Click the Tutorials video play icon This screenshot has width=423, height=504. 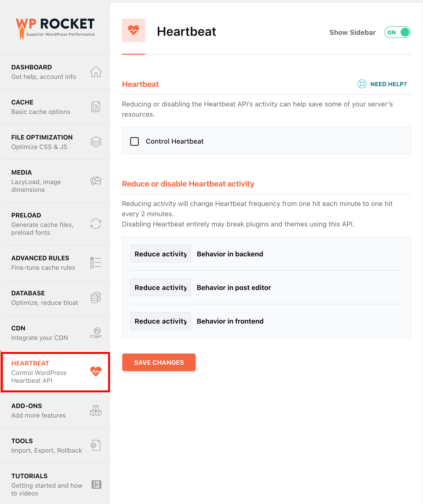[96, 484]
